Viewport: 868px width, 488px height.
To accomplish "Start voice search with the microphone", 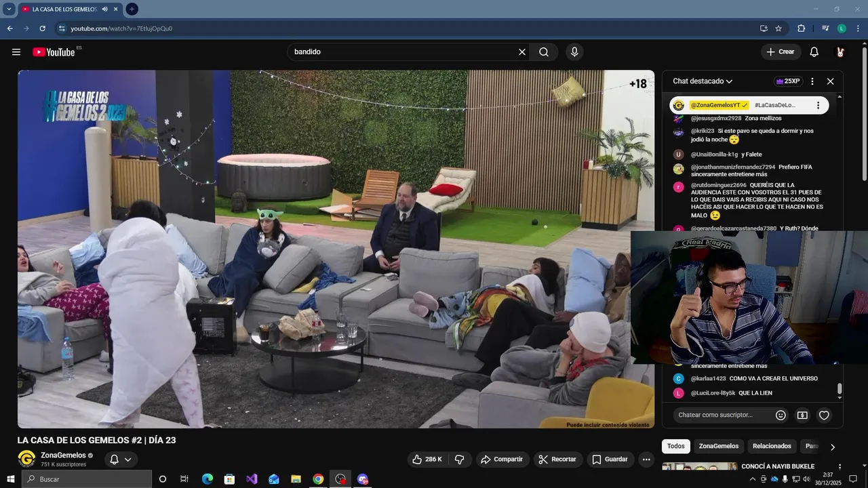I will click(574, 52).
